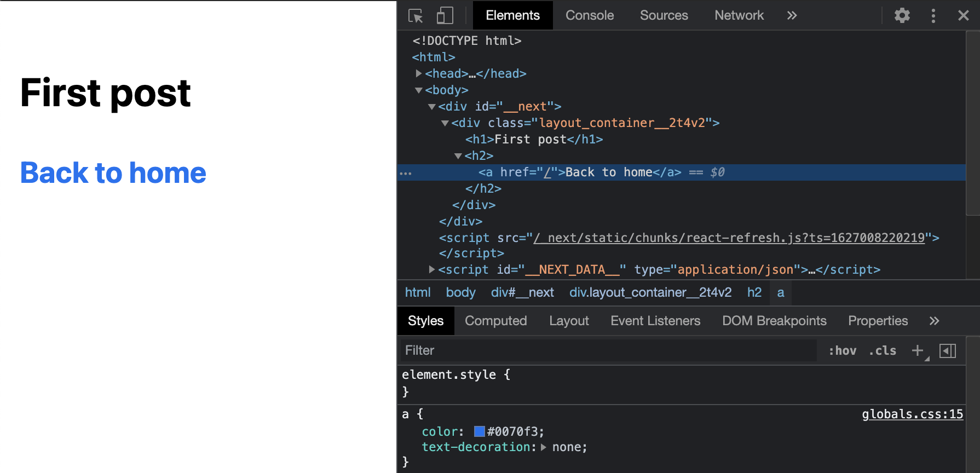
Task: Select the Properties sub-tab
Action: (878, 321)
